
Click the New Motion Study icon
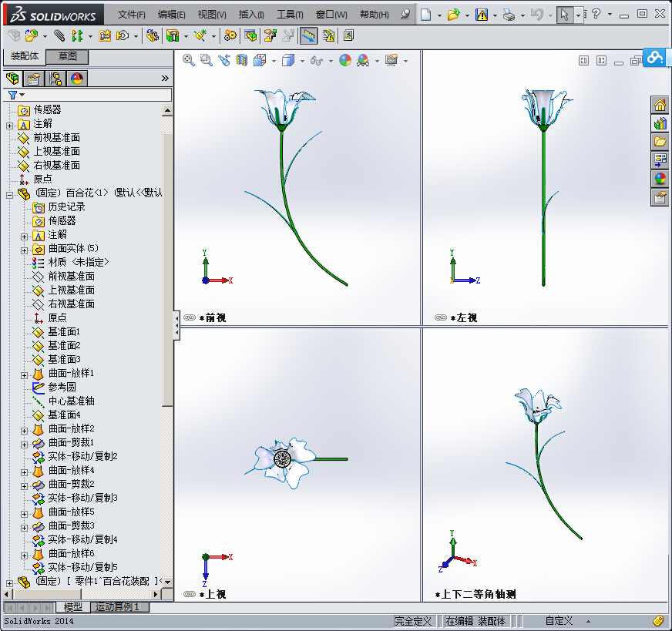pos(230,35)
